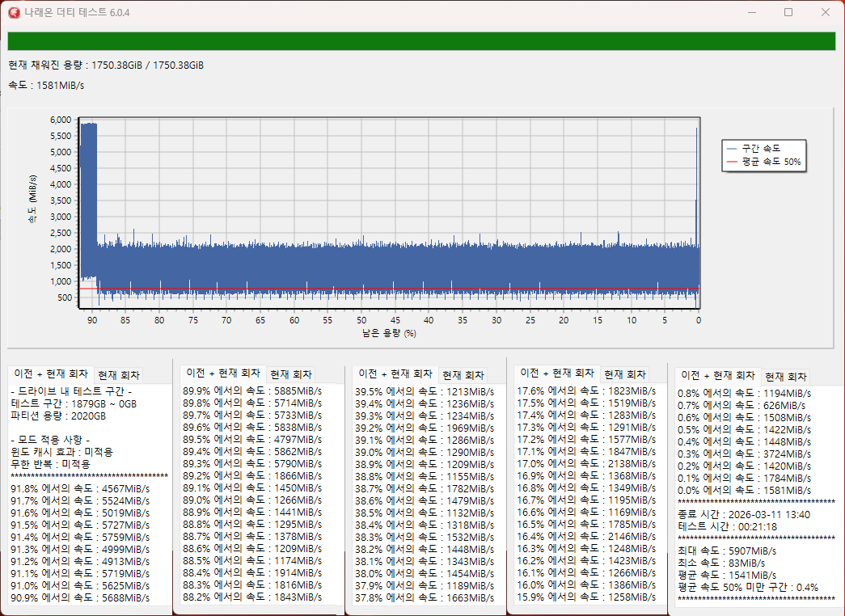Click the blue 구간 속도 legend line marker
Screen dimensions: 845x616
[733, 149]
